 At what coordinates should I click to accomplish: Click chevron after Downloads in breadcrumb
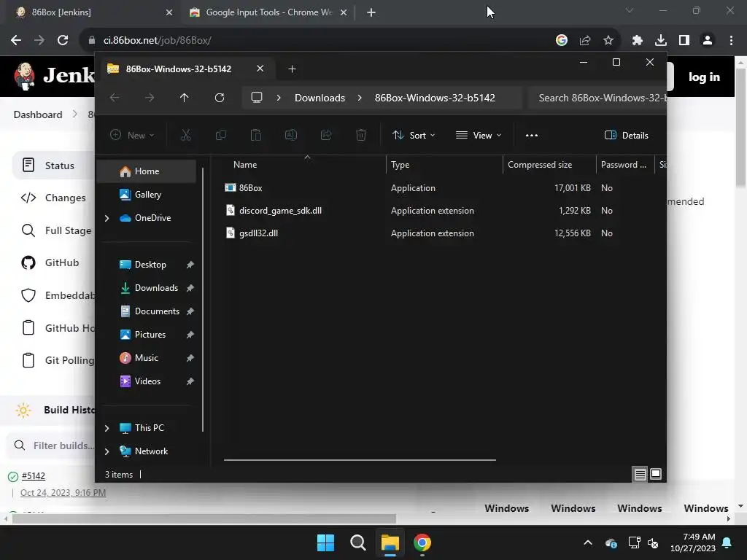tap(360, 98)
